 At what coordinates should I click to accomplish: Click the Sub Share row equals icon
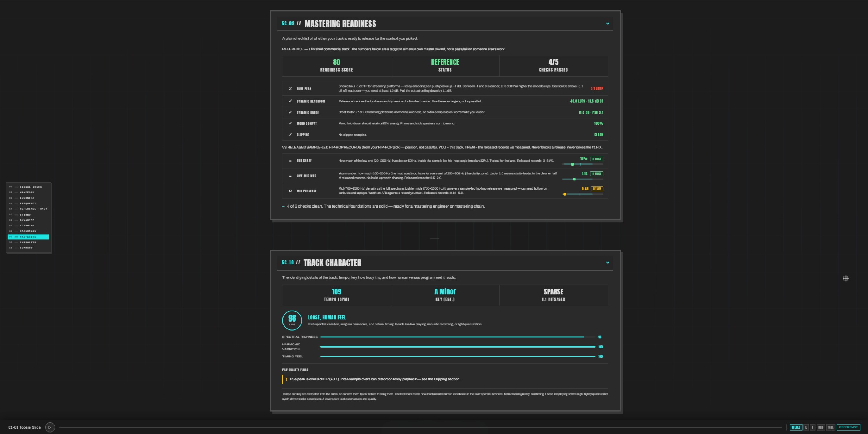(290, 161)
